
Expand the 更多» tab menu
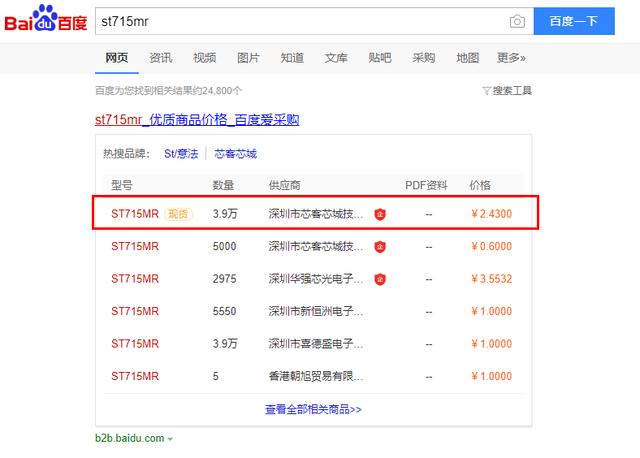(511, 58)
